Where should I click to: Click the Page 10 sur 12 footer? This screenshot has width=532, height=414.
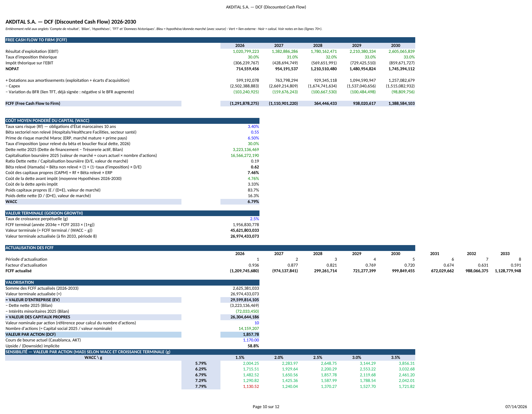click(x=266, y=407)
